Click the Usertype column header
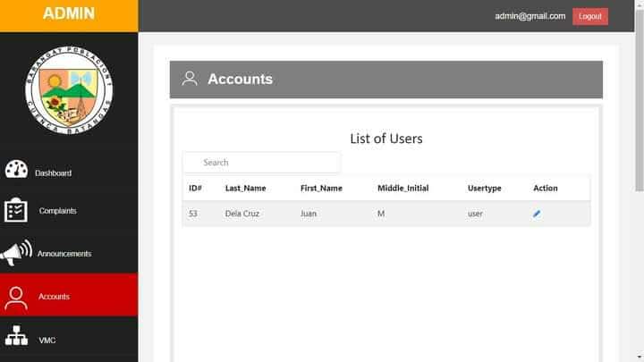The width and height of the screenshot is (644, 362). (484, 189)
